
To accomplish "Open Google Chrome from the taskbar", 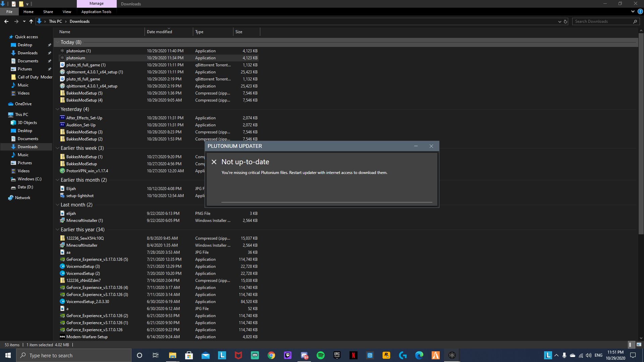I will pos(271,355).
